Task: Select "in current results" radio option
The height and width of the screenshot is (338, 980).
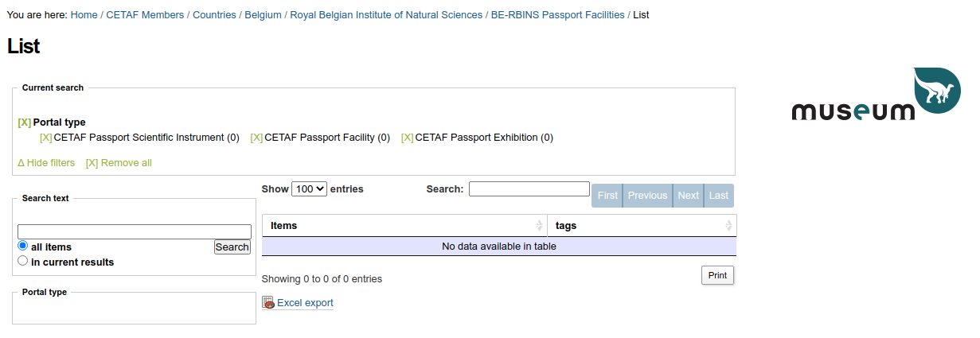Action: coord(23,261)
